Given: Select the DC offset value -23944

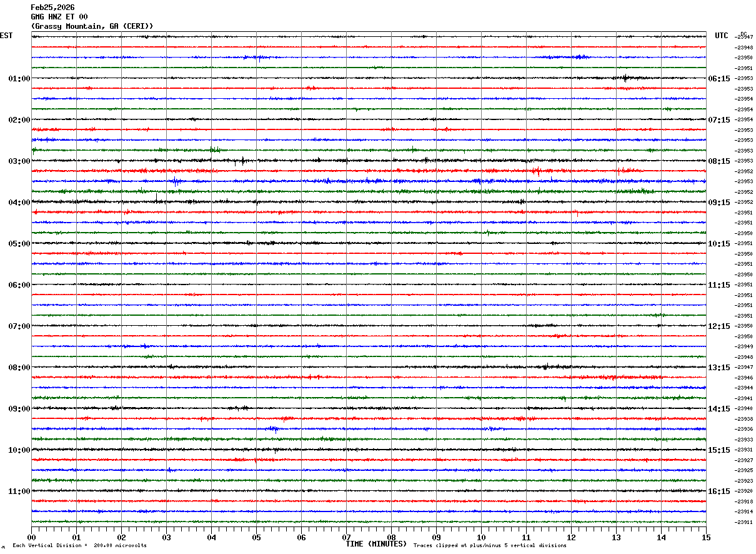Looking at the screenshot, I should pos(744,388).
